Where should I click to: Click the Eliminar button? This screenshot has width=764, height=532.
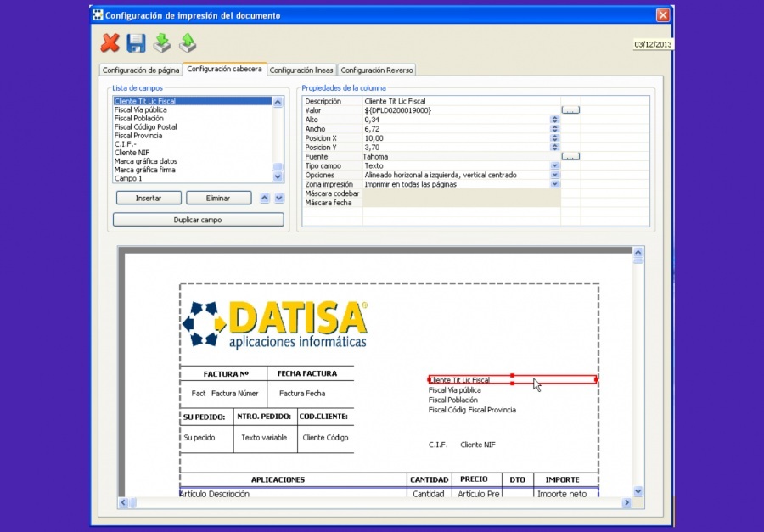218,198
